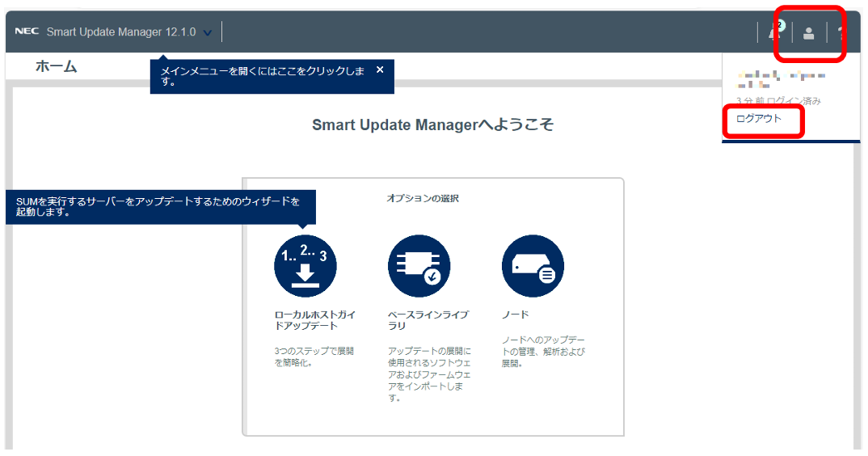The width and height of the screenshot is (868, 456).
Task: Open the Smart Update Manager 12.1.0 menu title
Action: tap(121, 32)
